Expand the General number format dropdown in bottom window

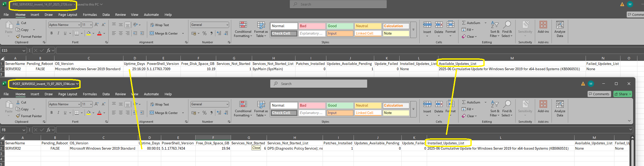pos(227,104)
